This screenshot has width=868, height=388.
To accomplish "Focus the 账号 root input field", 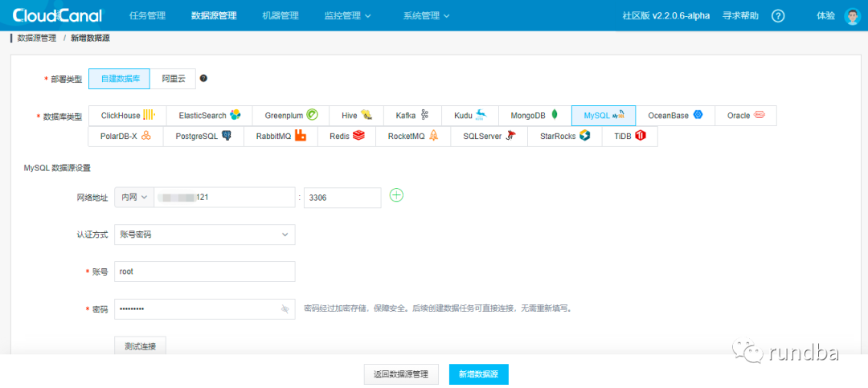I will click(205, 272).
